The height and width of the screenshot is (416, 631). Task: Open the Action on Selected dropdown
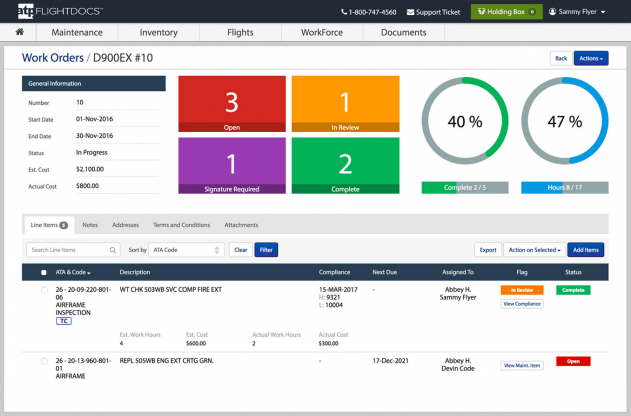point(534,250)
